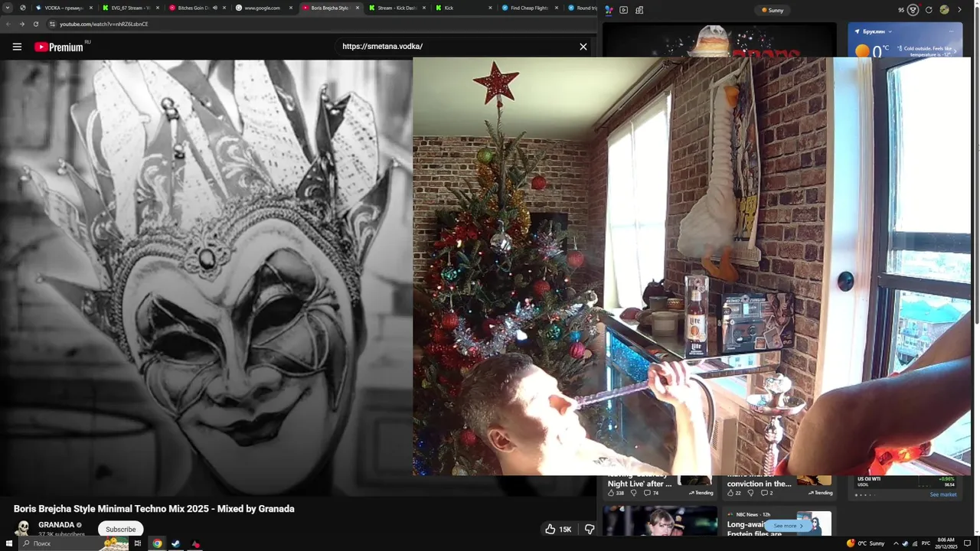This screenshot has width=980, height=551.
Task: Close the Boris Brejcha YouTube tab
Action: 358,8
